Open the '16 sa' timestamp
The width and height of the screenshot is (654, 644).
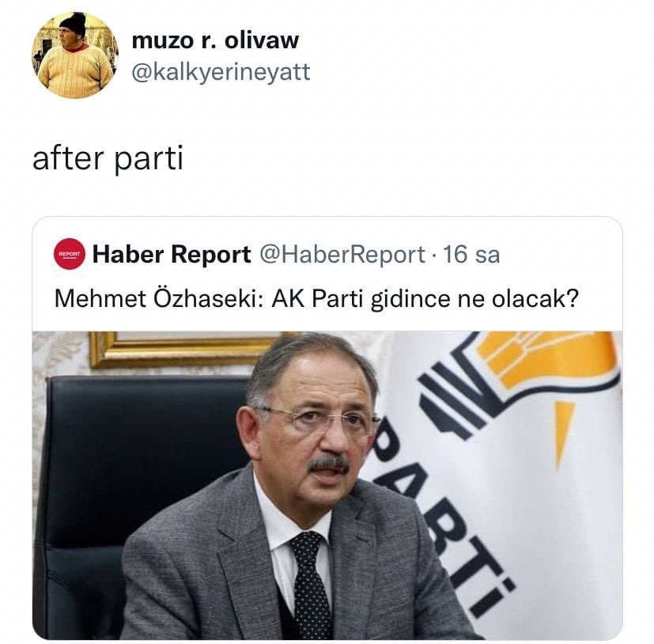pyautogui.click(x=471, y=254)
